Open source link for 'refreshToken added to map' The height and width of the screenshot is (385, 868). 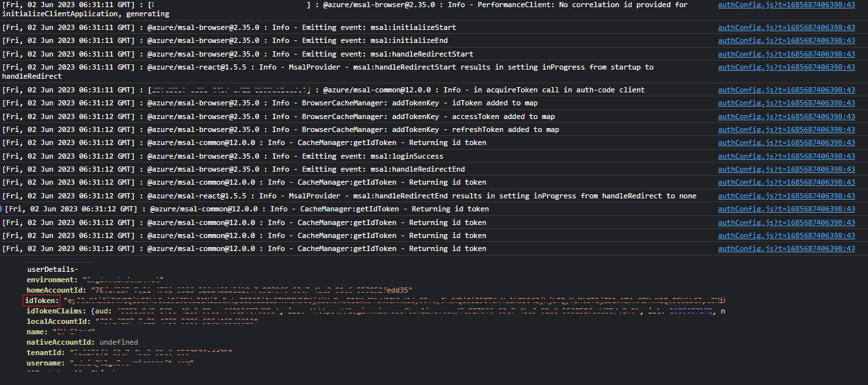click(786, 129)
